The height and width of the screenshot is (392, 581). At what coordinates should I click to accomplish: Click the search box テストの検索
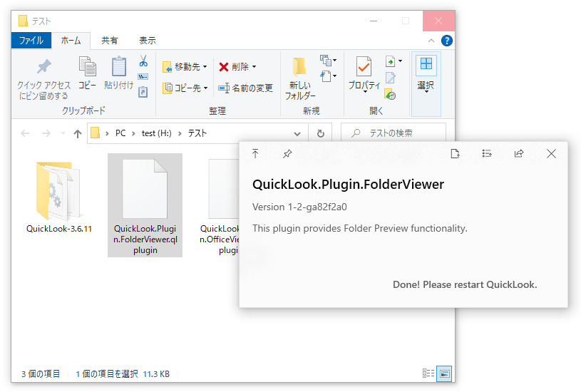pyautogui.click(x=393, y=133)
